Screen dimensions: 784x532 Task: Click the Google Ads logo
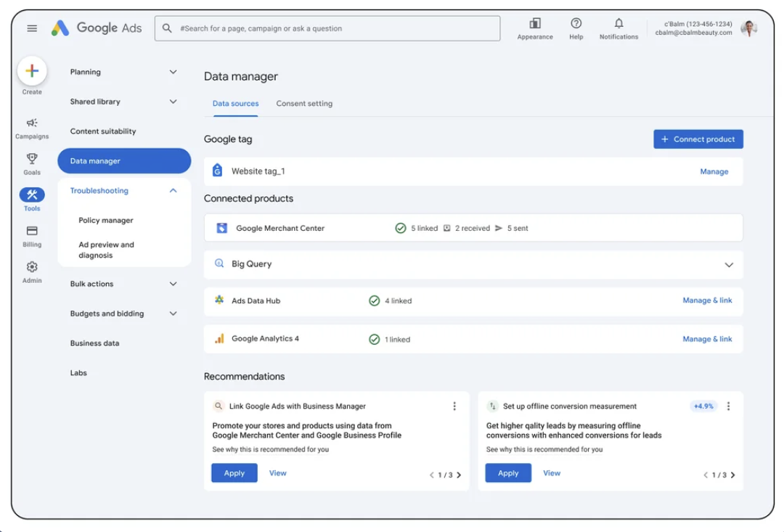pyautogui.click(x=97, y=28)
